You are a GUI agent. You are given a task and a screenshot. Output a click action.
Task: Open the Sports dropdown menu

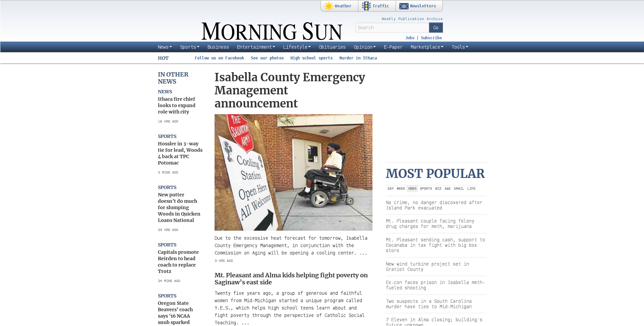click(189, 47)
